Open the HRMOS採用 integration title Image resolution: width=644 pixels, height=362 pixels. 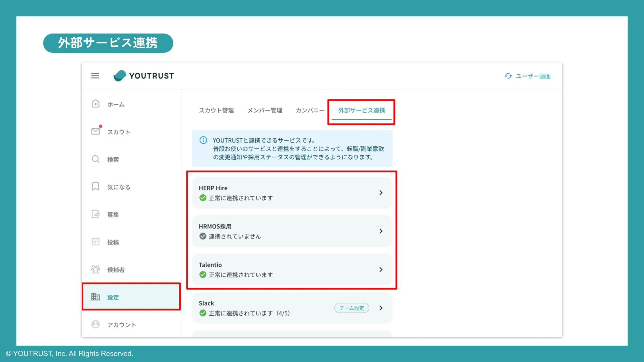[215, 227]
